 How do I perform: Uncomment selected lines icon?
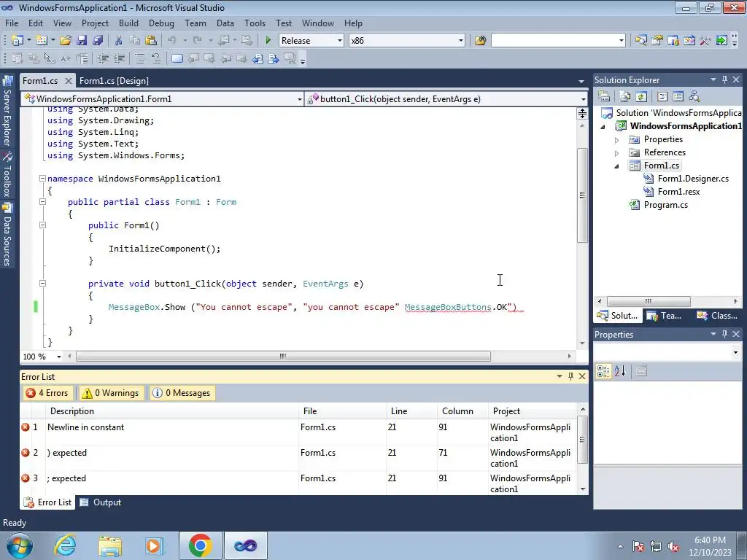point(156,58)
